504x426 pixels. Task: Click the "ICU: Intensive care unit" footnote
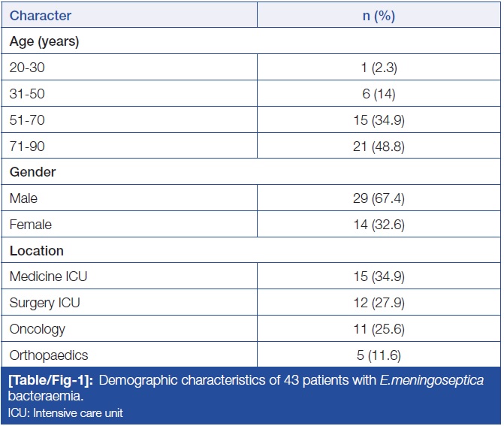point(65,412)
